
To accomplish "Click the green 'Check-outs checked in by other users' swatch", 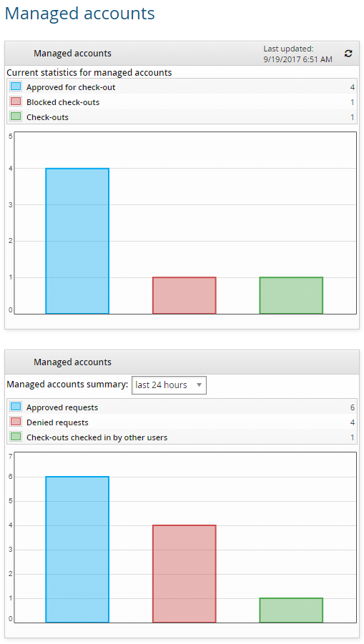I will tap(16, 437).
